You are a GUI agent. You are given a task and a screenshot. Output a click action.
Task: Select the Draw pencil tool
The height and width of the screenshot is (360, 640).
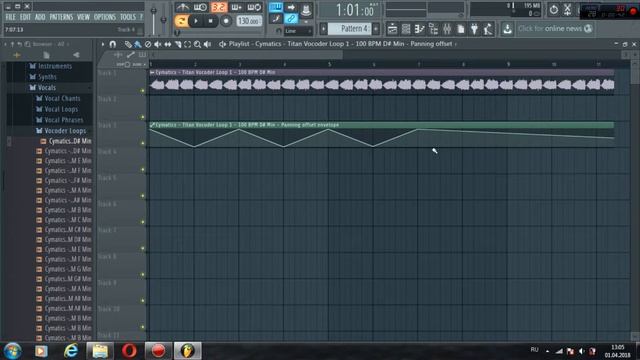pyautogui.click(x=128, y=44)
